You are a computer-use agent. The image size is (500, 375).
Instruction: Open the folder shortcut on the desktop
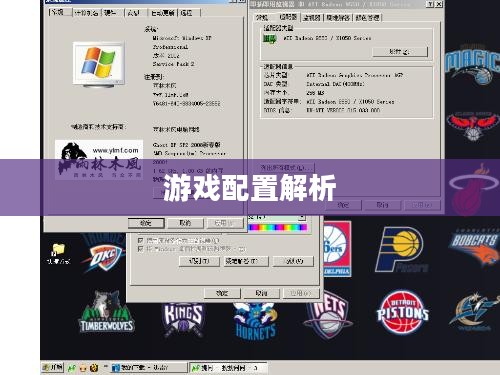tap(58, 254)
